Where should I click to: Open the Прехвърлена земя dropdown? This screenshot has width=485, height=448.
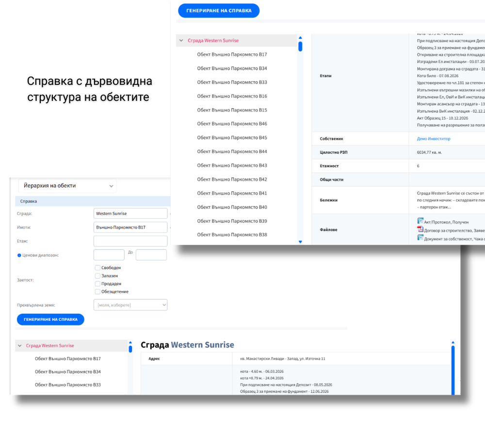[x=130, y=304]
